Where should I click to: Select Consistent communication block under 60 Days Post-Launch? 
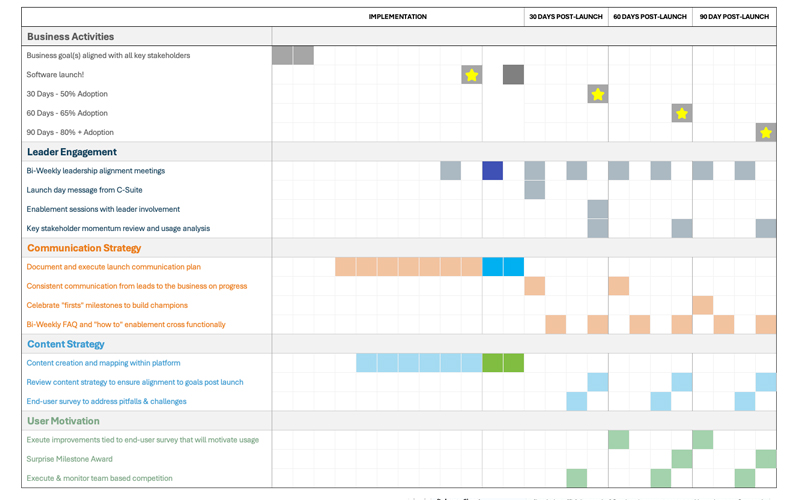(x=618, y=286)
